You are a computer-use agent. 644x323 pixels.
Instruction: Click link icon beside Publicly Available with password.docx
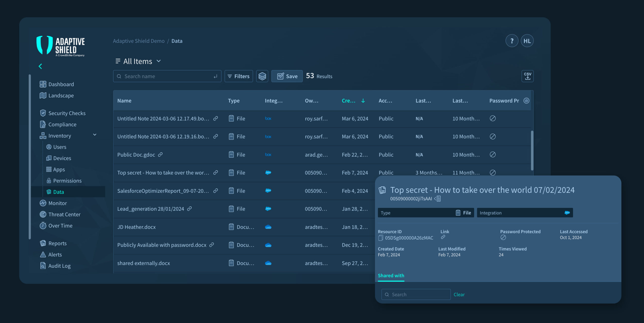click(212, 245)
